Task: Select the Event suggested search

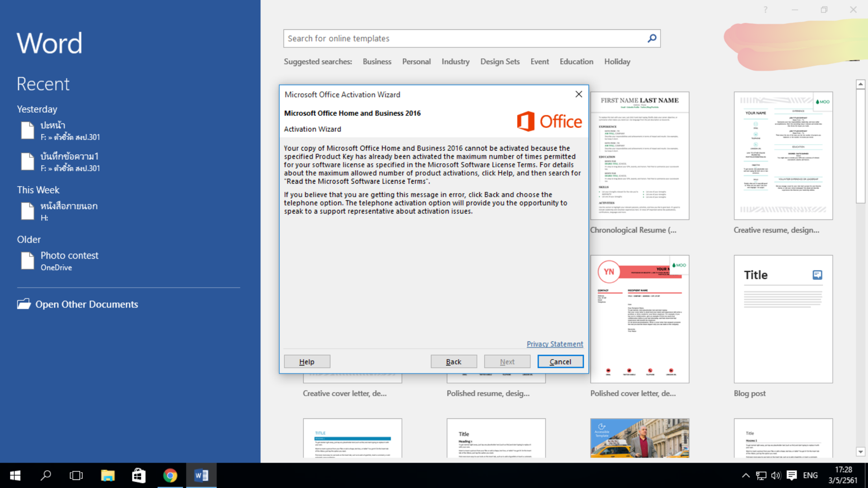Action: (540, 62)
